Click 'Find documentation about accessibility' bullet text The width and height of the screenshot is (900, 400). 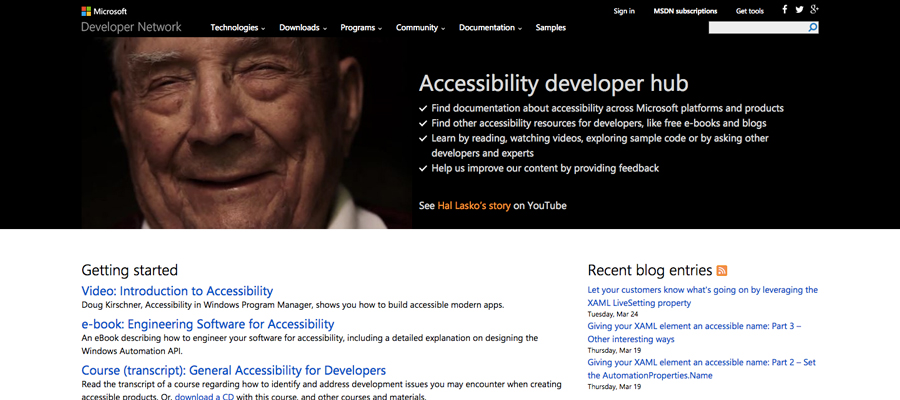click(607, 108)
